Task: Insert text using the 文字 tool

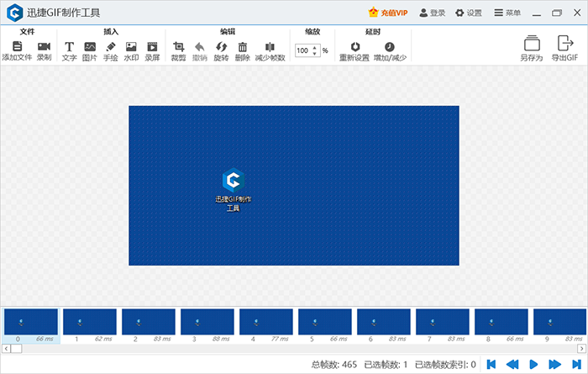Action: [69, 48]
